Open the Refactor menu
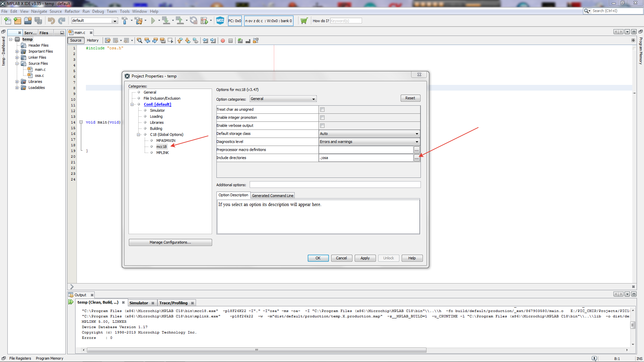The width and height of the screenshot is (644, 362). (72, 11)
